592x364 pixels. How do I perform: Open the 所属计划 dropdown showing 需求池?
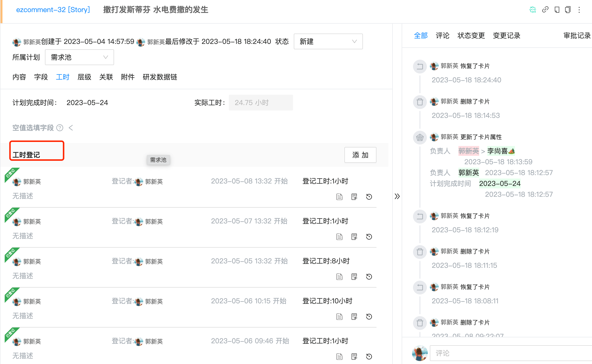point(79,57)
